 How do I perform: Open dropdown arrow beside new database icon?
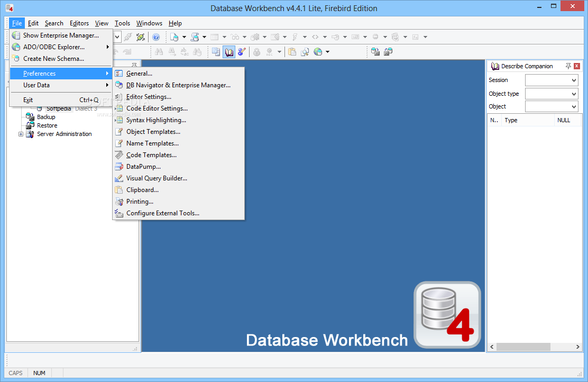tap(184, 37)
